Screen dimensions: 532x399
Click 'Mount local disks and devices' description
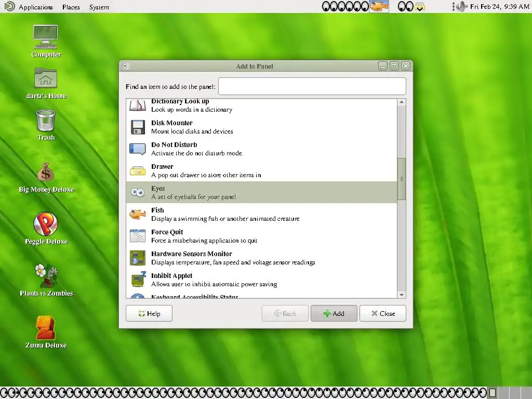tap(192, 131)
